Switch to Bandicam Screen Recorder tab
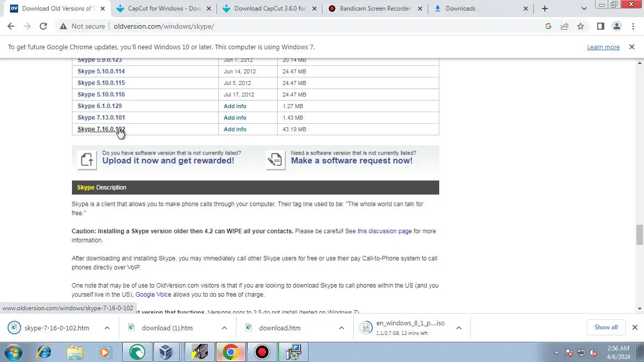The image size is (644, 362). point(375,9)
